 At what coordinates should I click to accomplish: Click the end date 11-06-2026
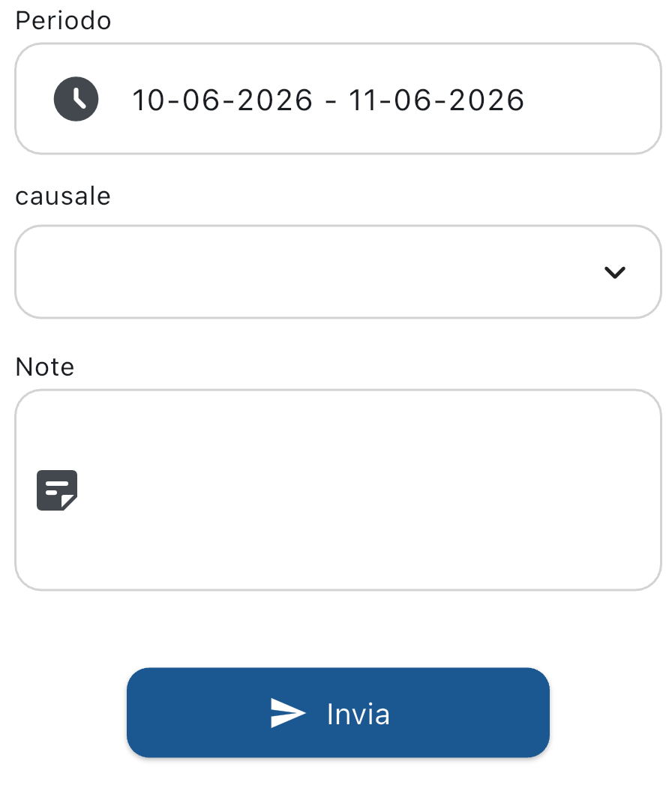pos(436,100)
